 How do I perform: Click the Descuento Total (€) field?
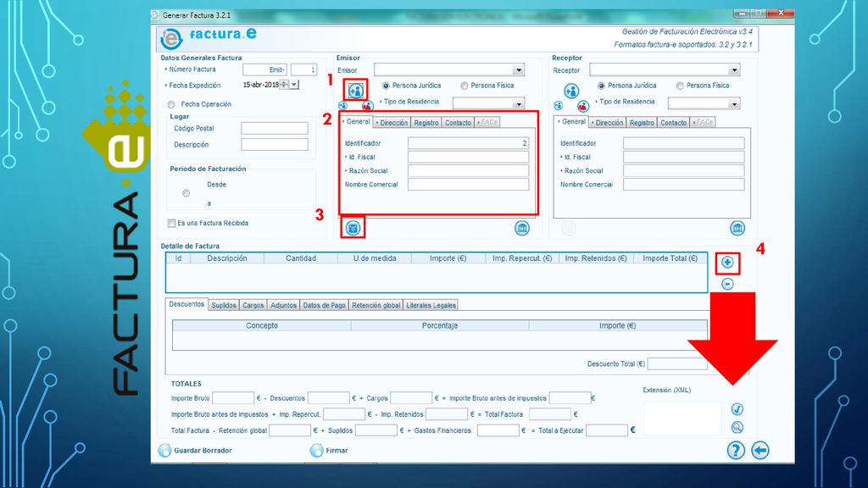point(677,364)
